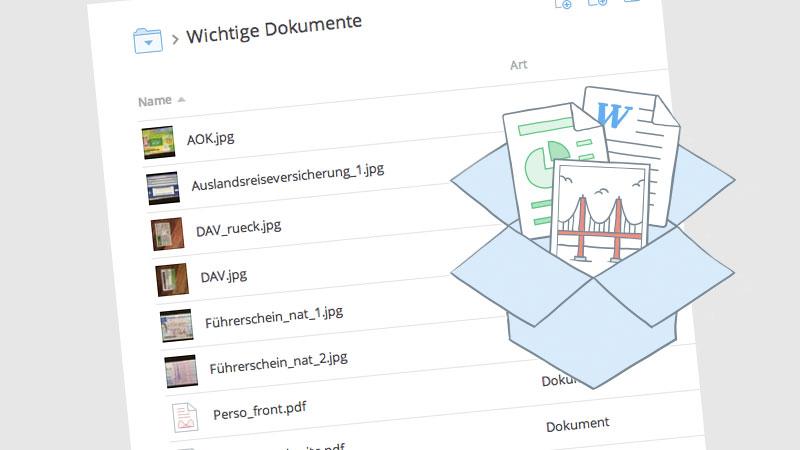Open thumbnail of Auslandsreiseversicherung_1.jpg
The image size is (800, 450).
point(163,188)
